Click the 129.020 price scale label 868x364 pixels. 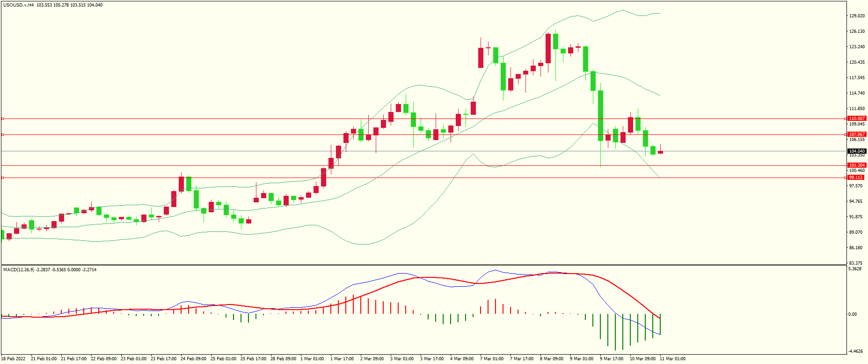856,16
